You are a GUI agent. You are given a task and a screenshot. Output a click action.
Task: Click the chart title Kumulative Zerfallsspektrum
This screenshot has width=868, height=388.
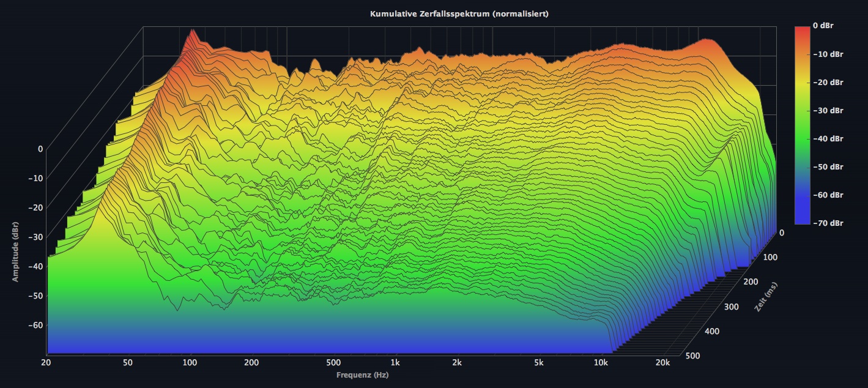coord(459,13)
